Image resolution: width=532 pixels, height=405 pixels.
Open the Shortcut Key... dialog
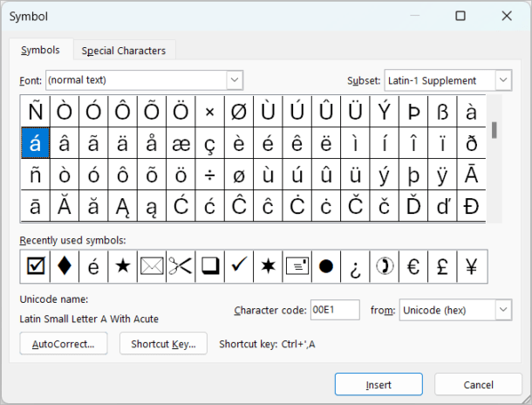[x=163, y=344]
